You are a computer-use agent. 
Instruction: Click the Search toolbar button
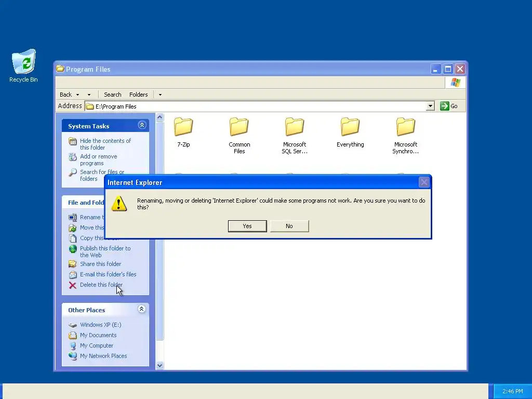click(x=112, y=95)
